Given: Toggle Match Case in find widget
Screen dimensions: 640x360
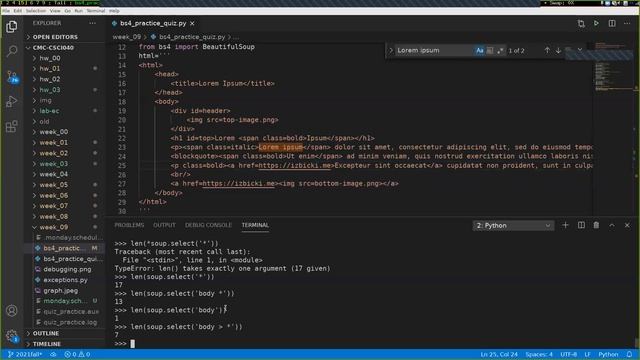Looking at the screenshot, I should [x=479, y=50].
